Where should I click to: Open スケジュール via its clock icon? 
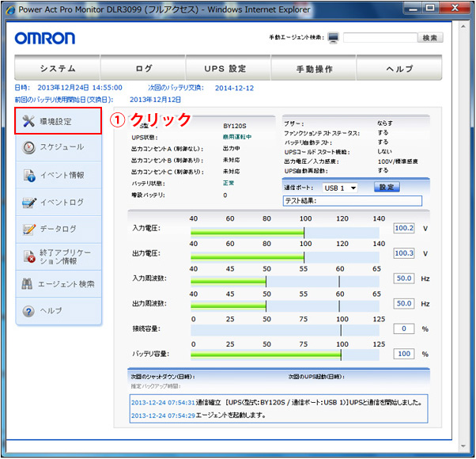[28, 147]
